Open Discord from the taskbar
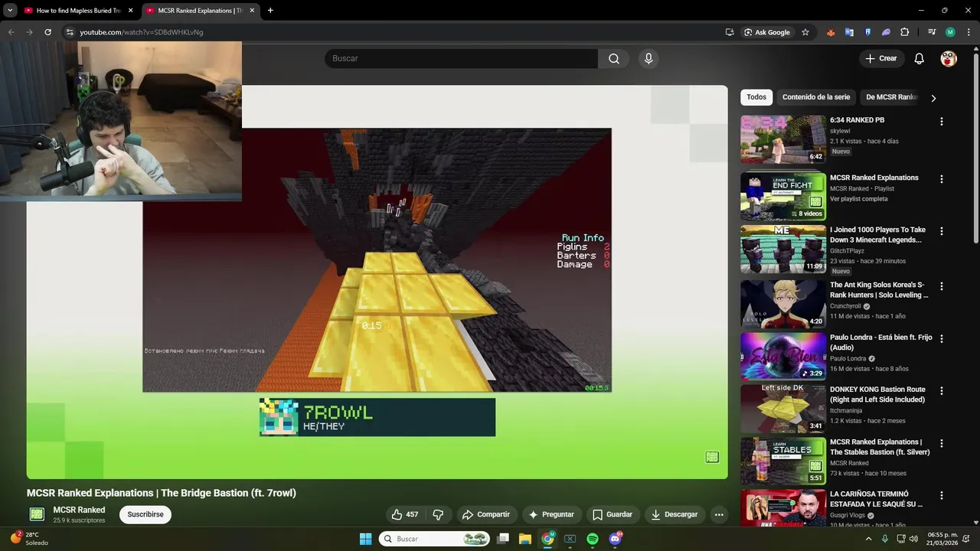 pos(615,539)
